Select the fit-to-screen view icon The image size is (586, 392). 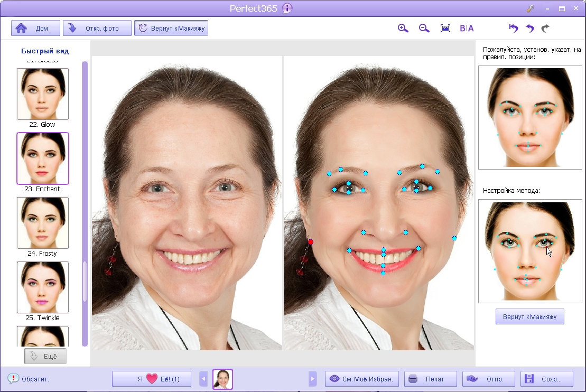pos(445,28)
